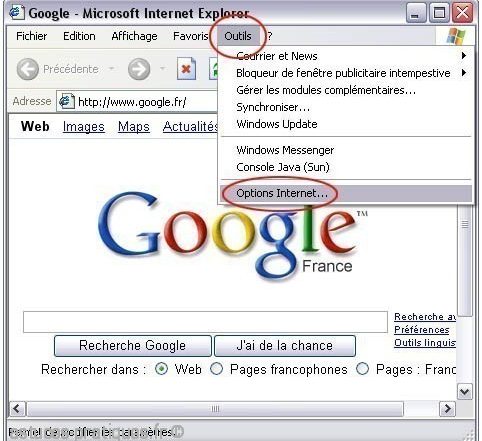
Task: Click the forward navigation arrow icon
Action: 139,69
